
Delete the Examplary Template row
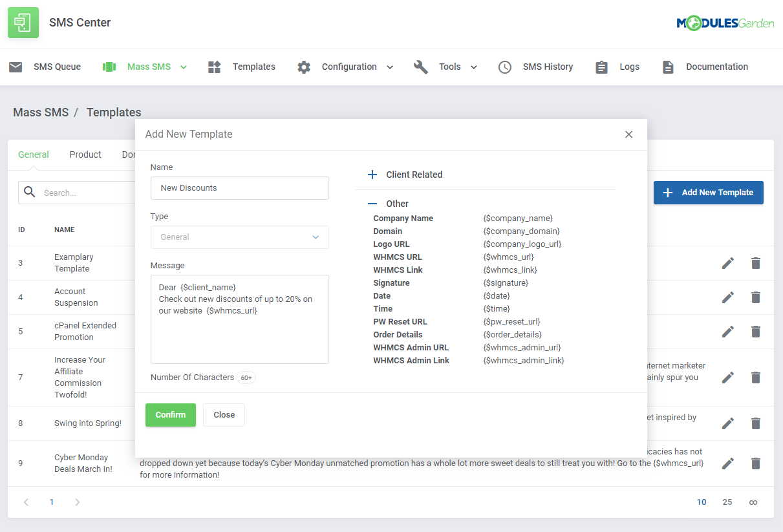pos(755,263)
